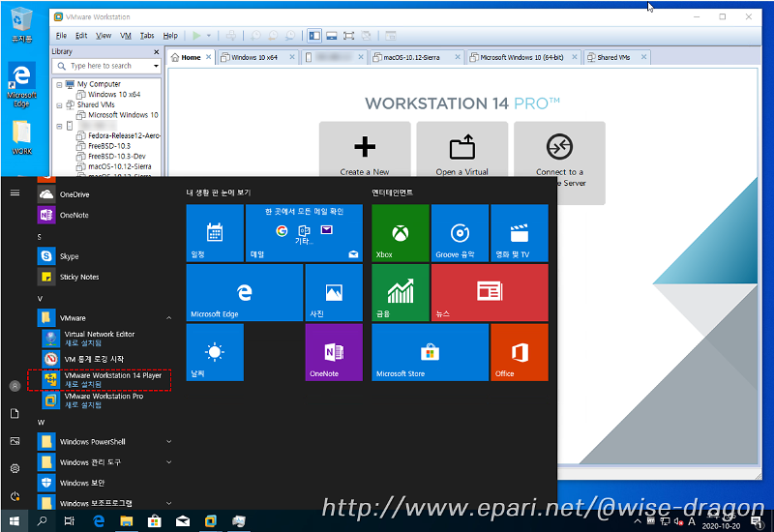This screenshot has width=774, height=532.
Task: Click the full screen mode toolbar icon
Action: click(x=349, y=36)
